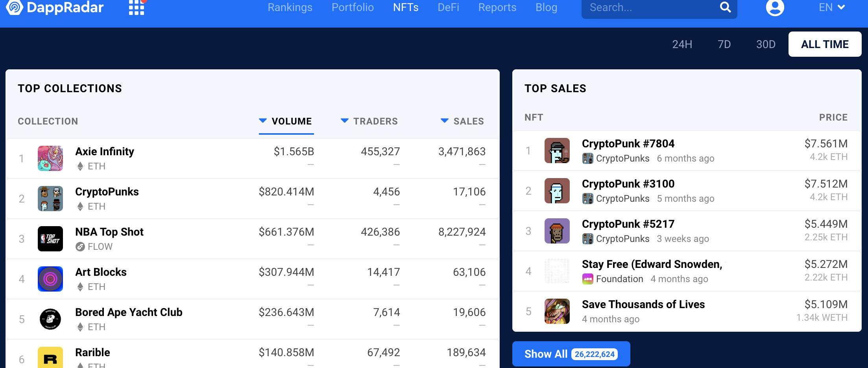Click the $7.561M price of CryptoPunk #7804
The width and height of the screenshot is (868, 368).
click(826, 144)
